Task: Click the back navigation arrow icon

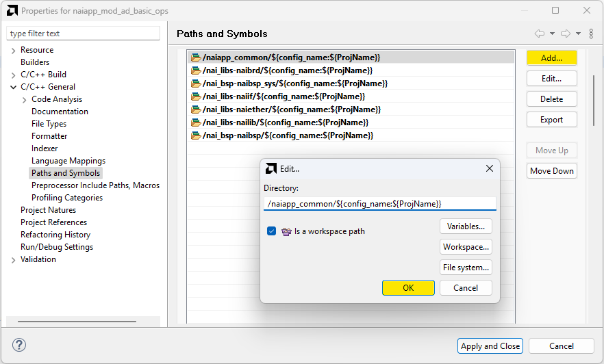Action: click(540, 34)
